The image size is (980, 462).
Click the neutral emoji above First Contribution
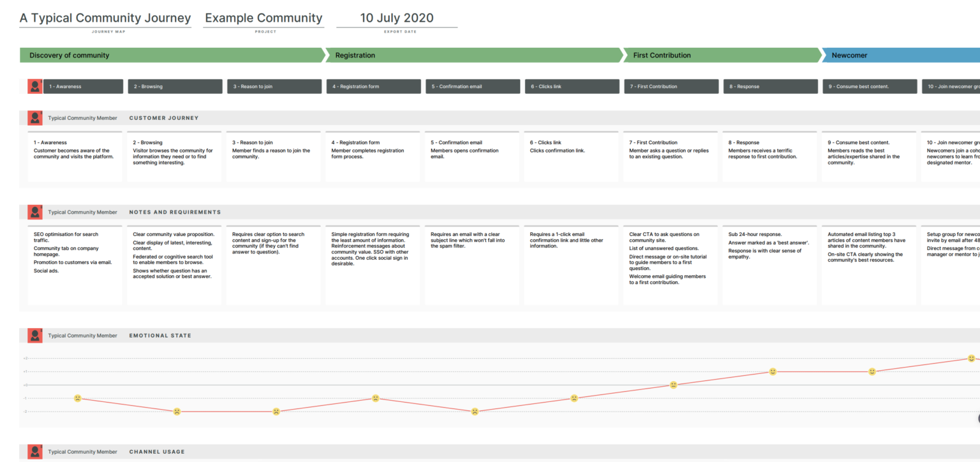click(672, 384)
